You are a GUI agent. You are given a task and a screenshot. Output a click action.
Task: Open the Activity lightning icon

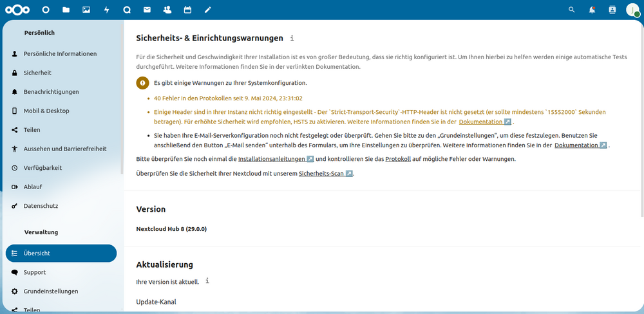click(107, 10)
